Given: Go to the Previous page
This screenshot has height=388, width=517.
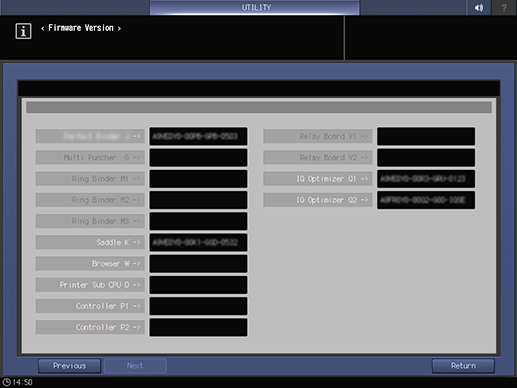Looking at the screenshot, I should [69, 366].
